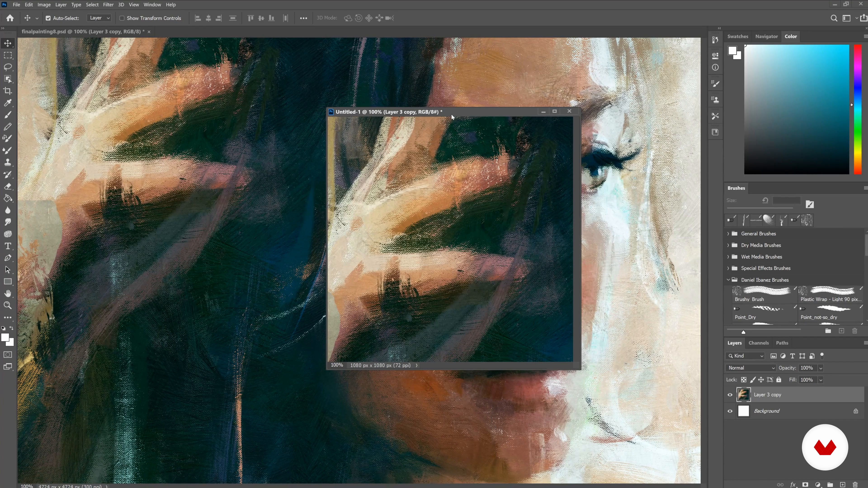Viewport: 868px width, 488px height.
Task: Toggle Lock transparent pixels
Action: [744, 380]
